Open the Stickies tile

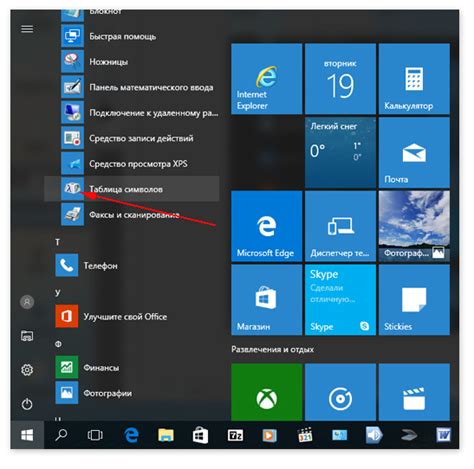[414, 300]
